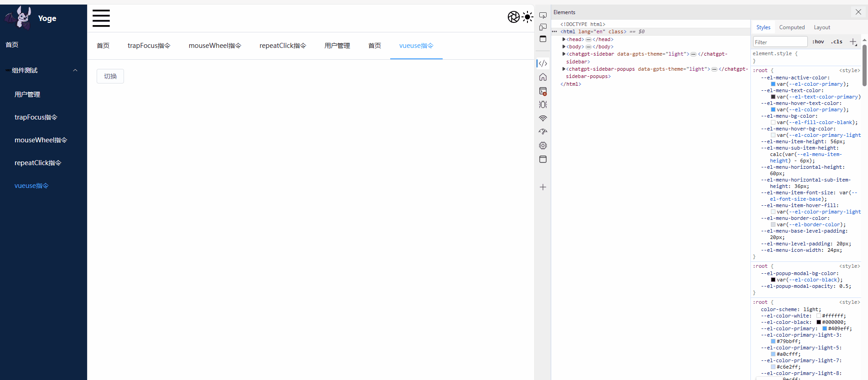The height and width of the screenshot is (380, 868).
Task: Select the 用户管理 tab
Action: [337, 46]
